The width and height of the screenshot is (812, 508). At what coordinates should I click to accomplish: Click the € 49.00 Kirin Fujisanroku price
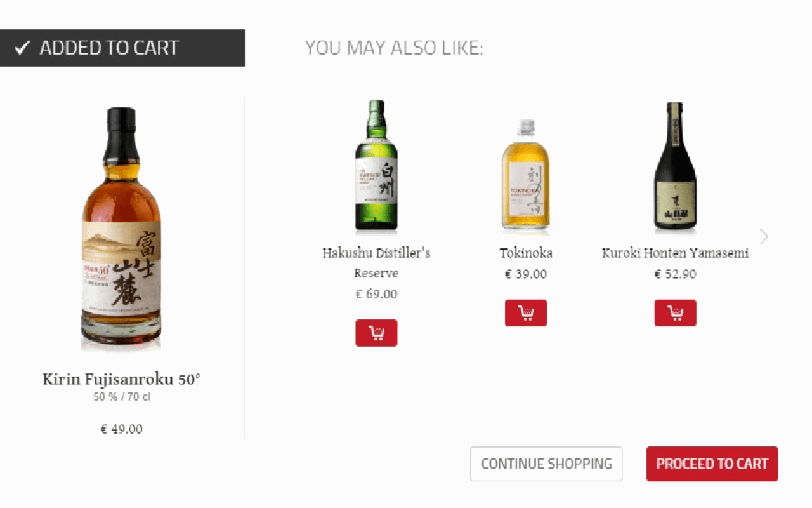[121, 429]
